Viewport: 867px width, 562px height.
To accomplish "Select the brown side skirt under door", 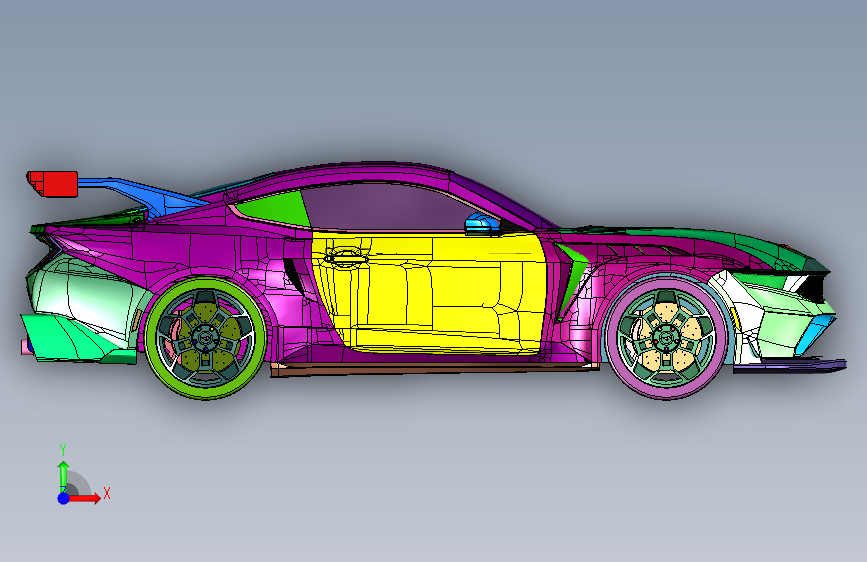I will coord(434,370).
